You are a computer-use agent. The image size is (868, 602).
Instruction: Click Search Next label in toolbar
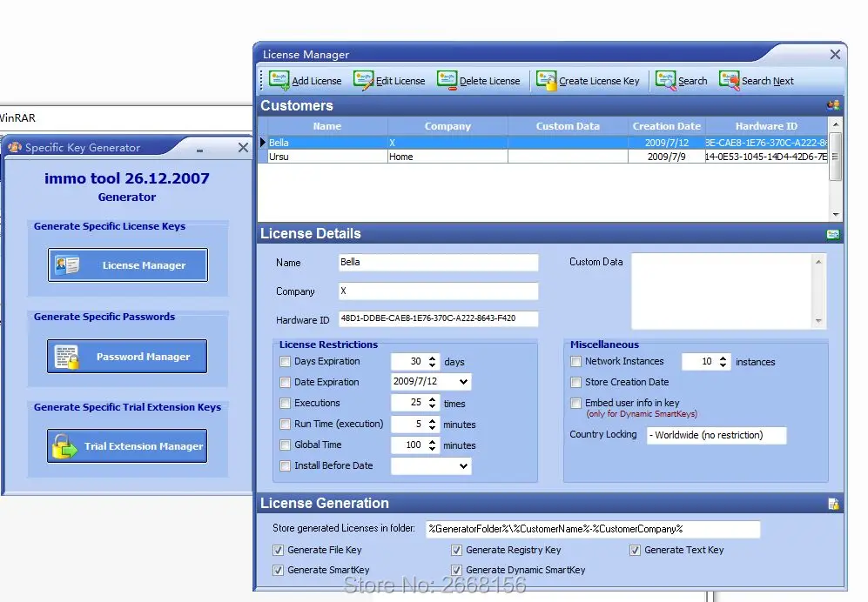coord(767,81)
